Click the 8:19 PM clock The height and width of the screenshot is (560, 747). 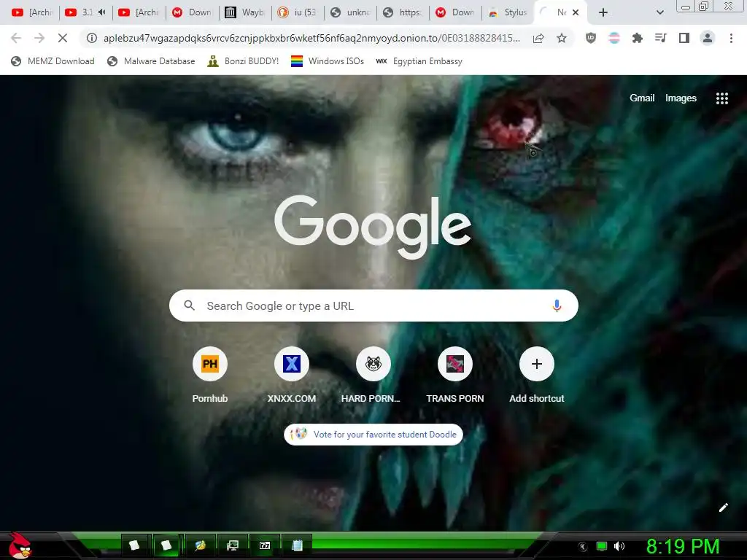coord(683,546)
